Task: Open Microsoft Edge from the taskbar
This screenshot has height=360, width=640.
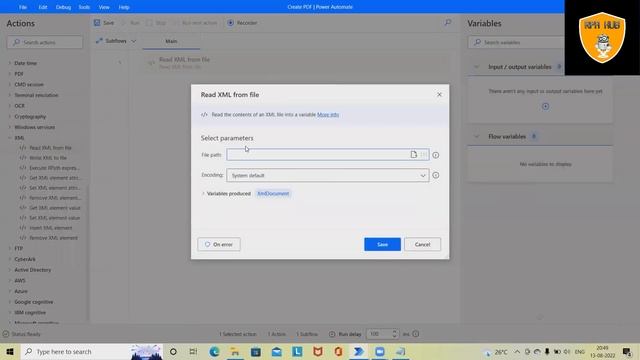Action: (x=214, y=351)
